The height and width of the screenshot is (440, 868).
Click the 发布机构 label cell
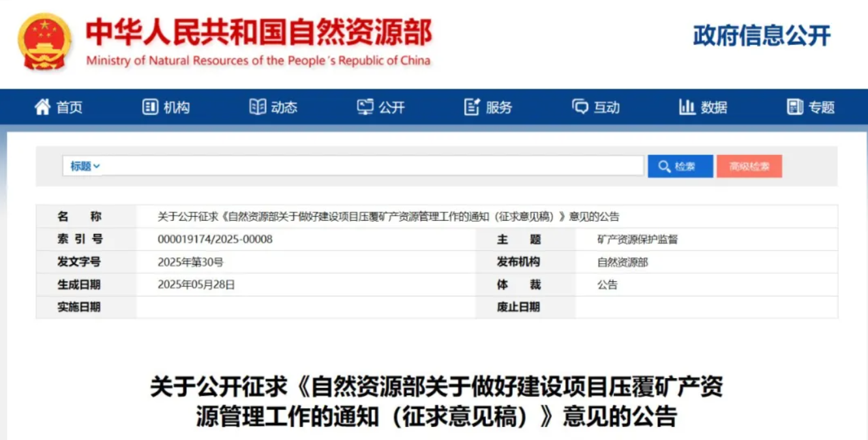526,262
